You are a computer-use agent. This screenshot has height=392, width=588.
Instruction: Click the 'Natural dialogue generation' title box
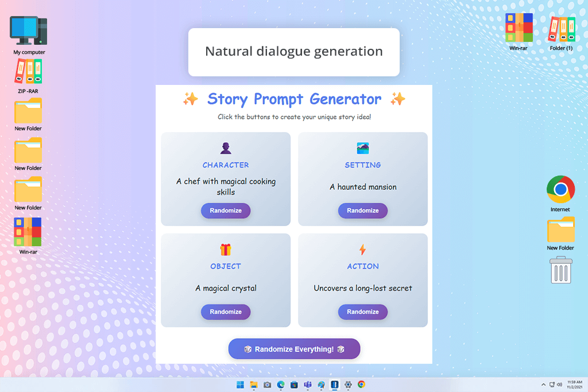294,52
